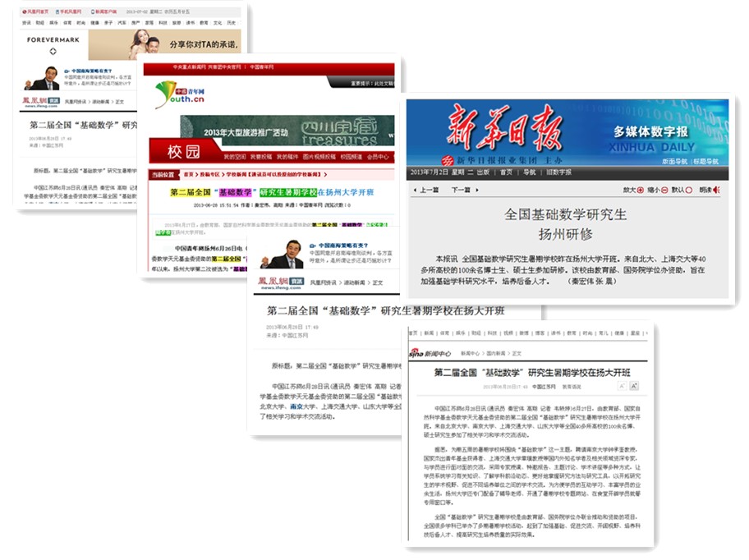
Task: Go to previous article via 上一篇
Action: point(429,190)
